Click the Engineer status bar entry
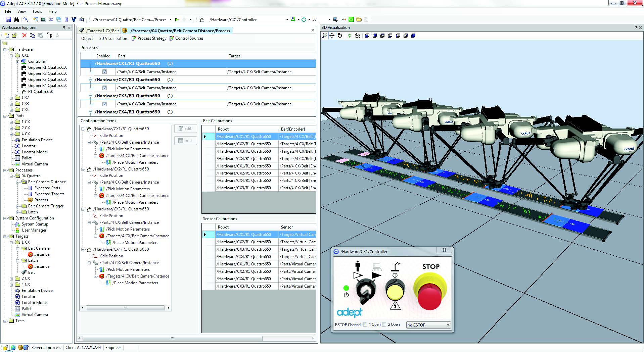Viewport: 644px width, 352px height. coord(113,348)
